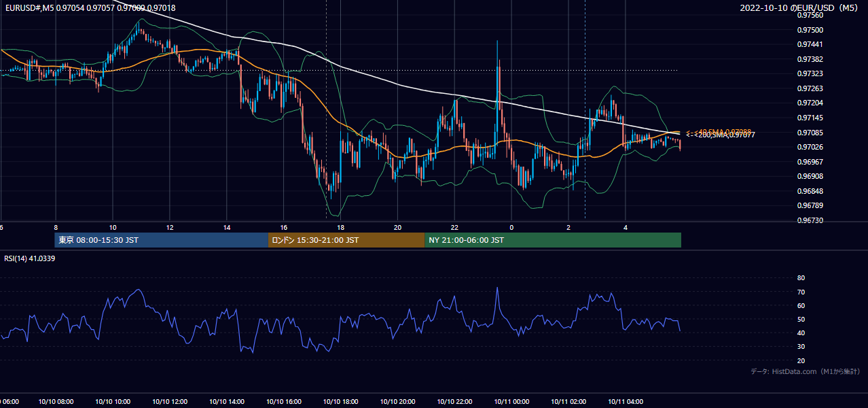The image size is (868, 408).
Task: Click hour tick 22 under the price chart
Action: (455, 227)
